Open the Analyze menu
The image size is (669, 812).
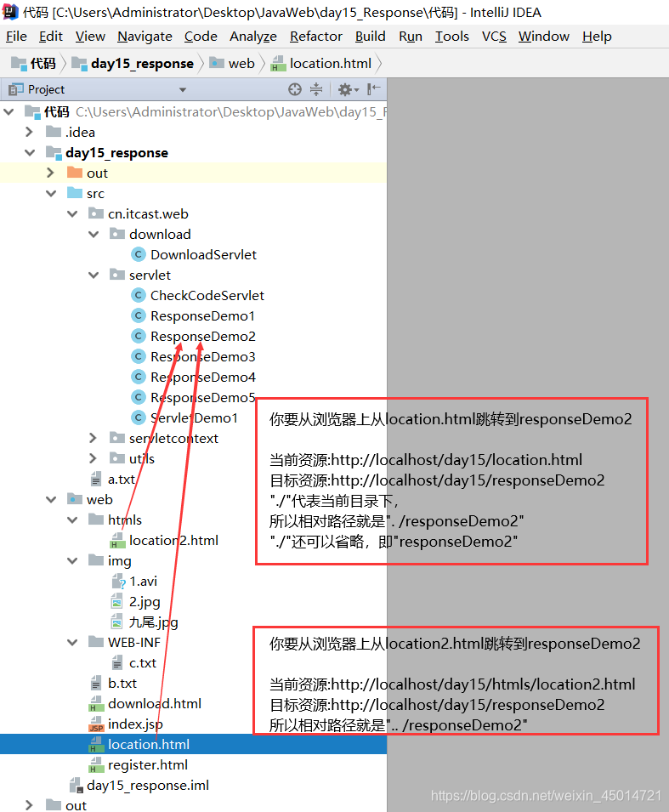[x=253, y=37]
